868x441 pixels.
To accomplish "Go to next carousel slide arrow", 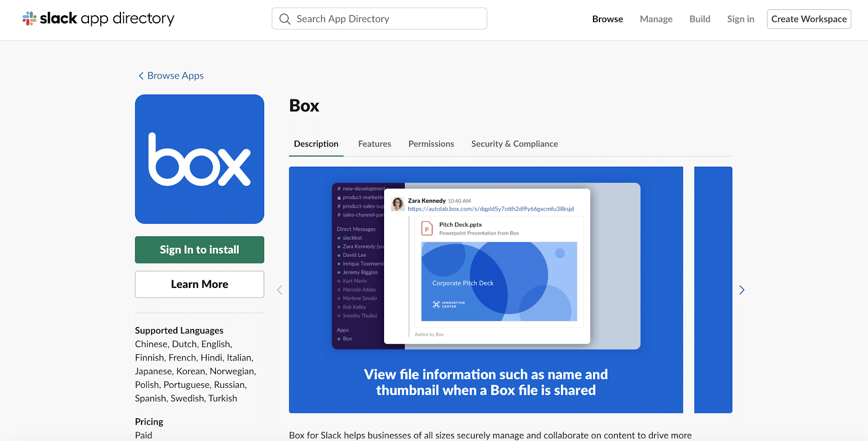I will [742, 290].
